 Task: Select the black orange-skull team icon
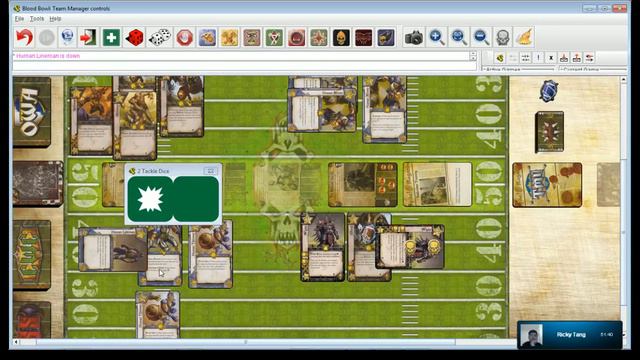tap(341, 38)
